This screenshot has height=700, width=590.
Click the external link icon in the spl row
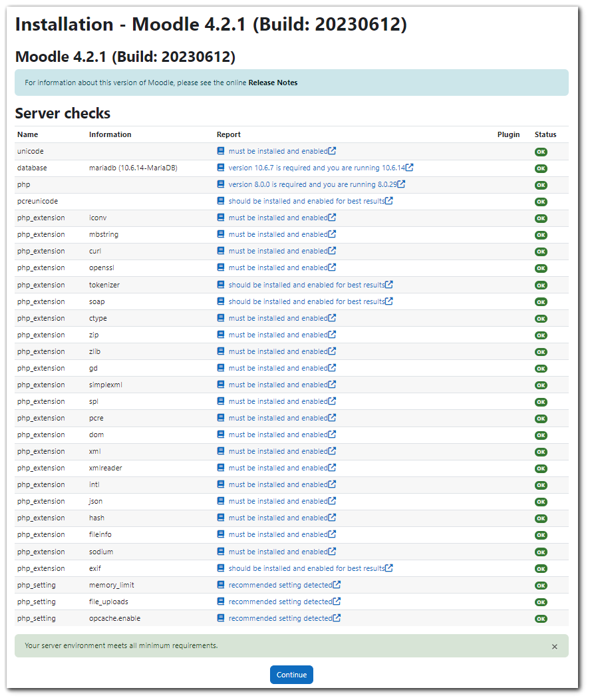pos(332,401)
